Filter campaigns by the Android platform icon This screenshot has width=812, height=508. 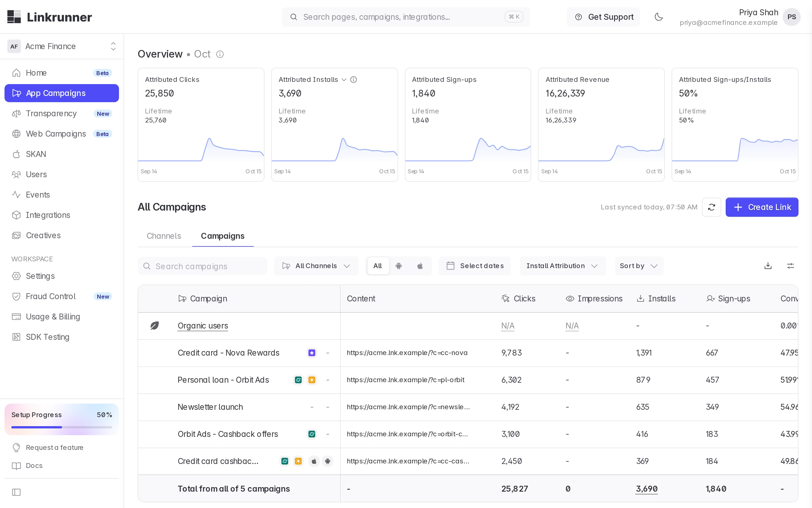tap(399, 266)
